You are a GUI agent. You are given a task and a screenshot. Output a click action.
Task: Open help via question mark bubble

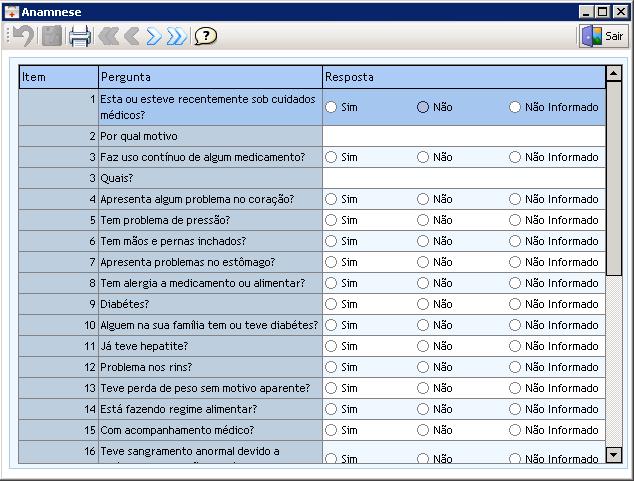205,36
